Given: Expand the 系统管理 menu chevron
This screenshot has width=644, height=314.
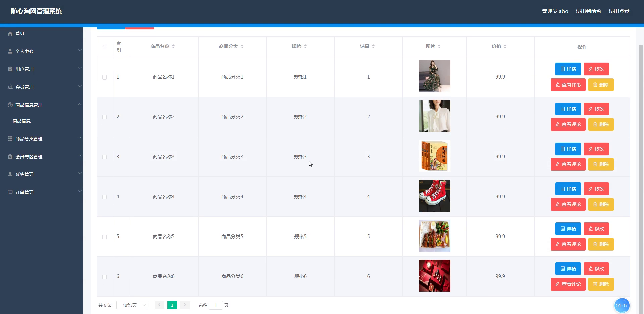Looking at the screenshot, I should point(80,173).
